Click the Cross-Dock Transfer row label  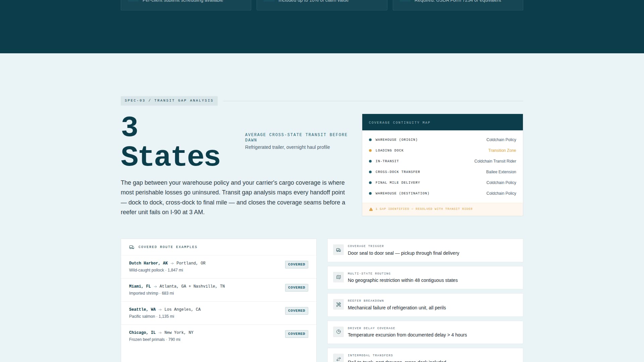tap(397, 172)
